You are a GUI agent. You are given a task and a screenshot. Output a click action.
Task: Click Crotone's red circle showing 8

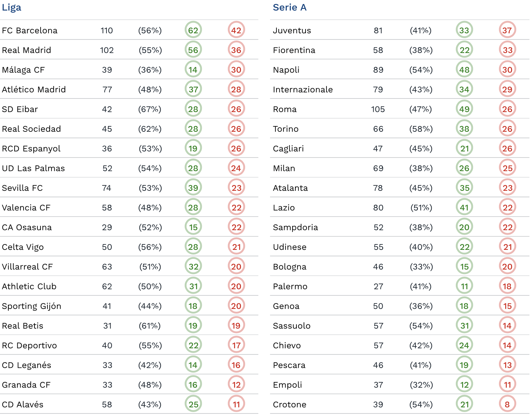click(507, 404)
